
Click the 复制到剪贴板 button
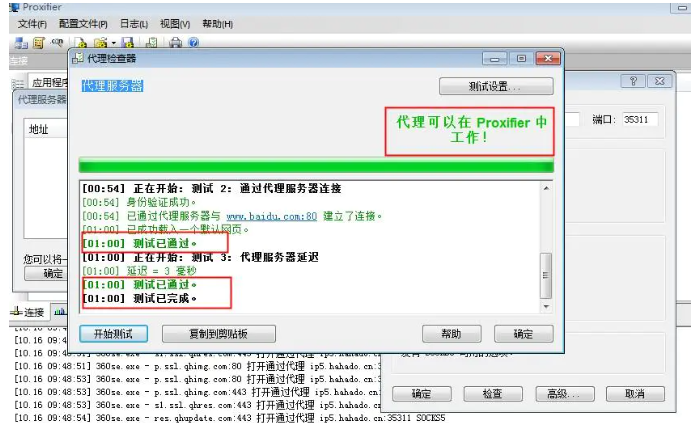pyautogui.click(x=219, y=334)
